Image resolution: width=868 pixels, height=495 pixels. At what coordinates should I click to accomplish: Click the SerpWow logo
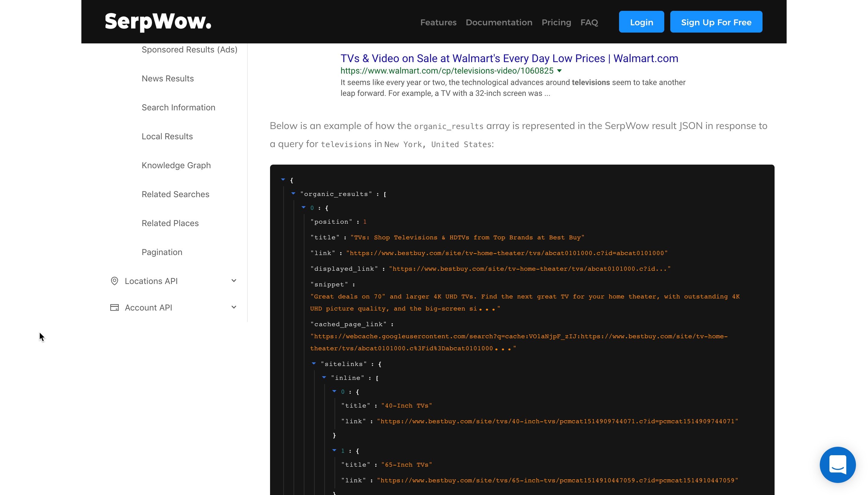[x=158, y=22]
